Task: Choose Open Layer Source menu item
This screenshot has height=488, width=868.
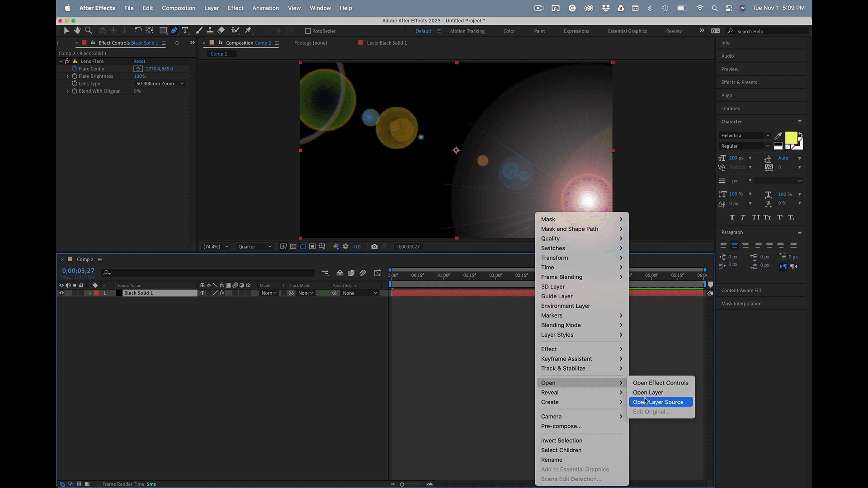Action: point(660,402)
